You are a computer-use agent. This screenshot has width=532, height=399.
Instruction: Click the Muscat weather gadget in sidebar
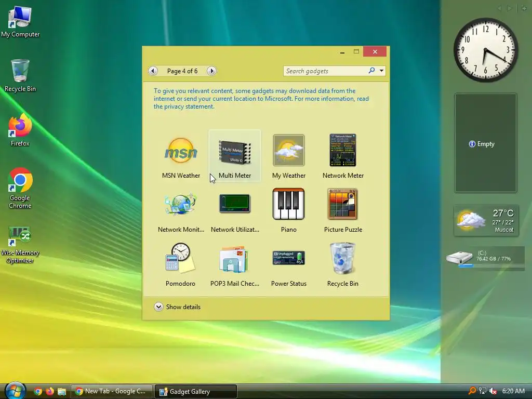pyautogui.click(x=486, y=220)
